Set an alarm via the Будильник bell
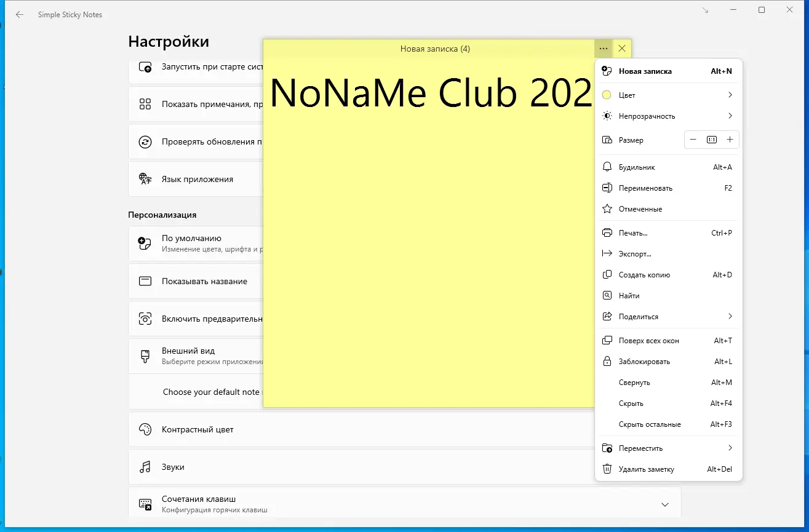This screenshot has width=809, height=532. coord(607,167)
